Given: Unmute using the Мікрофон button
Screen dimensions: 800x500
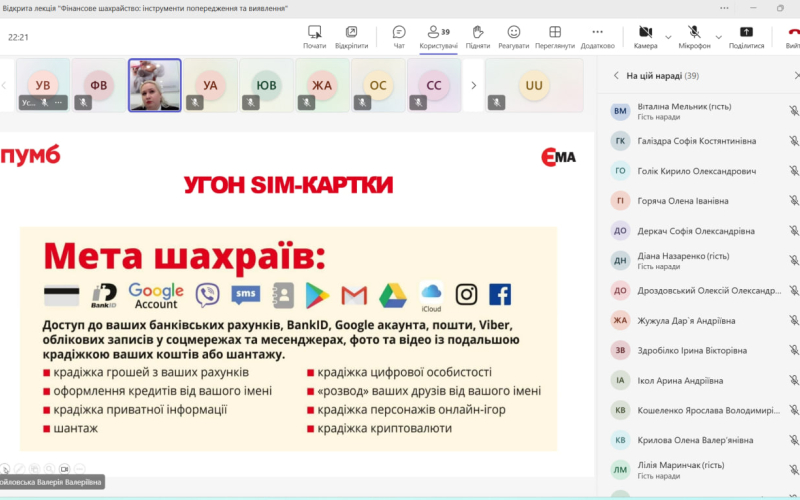Looking at the screenshot, I should click(692, 33).
